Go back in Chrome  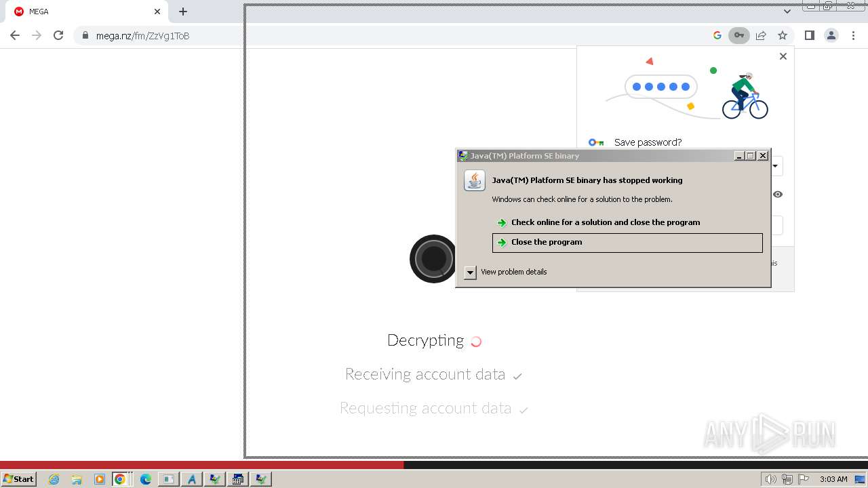point(15,35)
